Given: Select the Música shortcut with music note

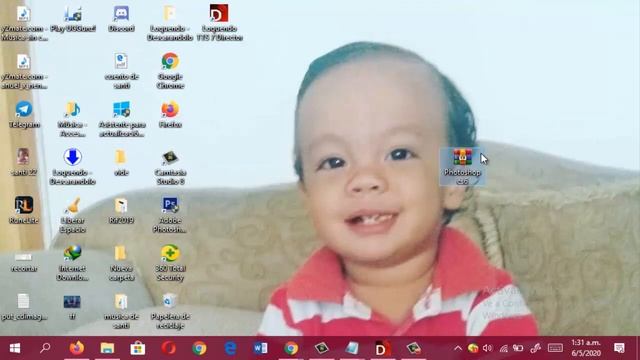Looking at the screenshot, I should tap(73, 119).
